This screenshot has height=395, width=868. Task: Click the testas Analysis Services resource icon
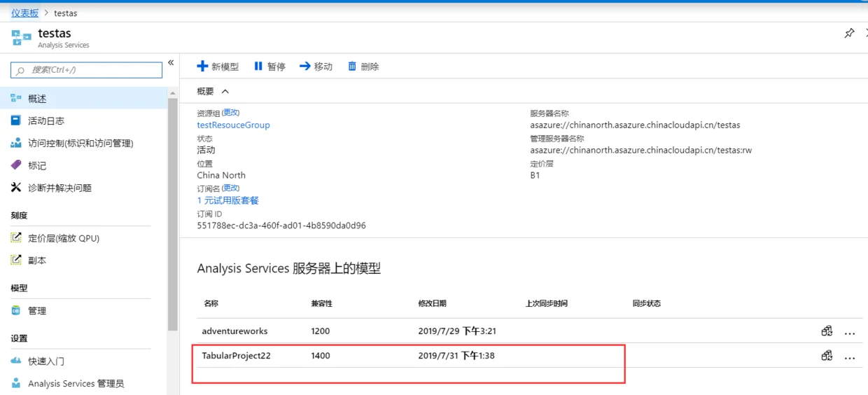[21, 38]
